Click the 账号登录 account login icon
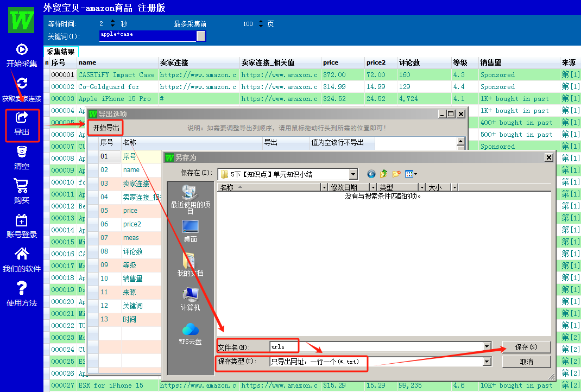Viewport: 581px width, 392px height. [22, 220]
